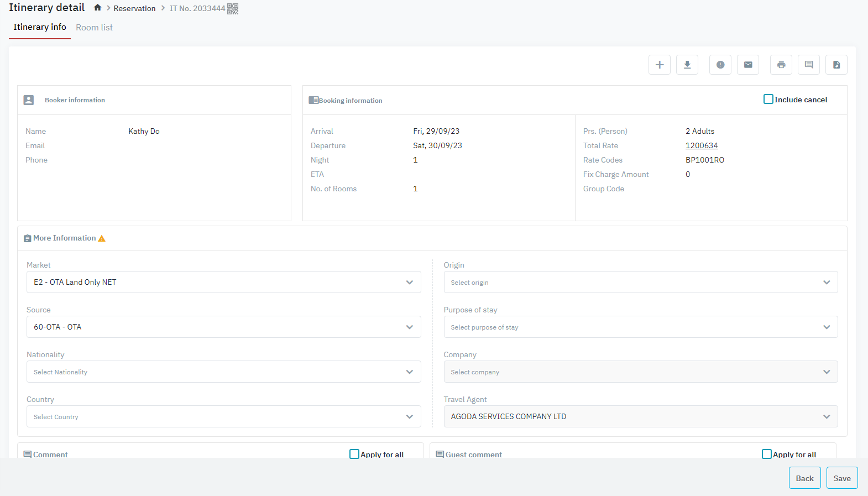Click the Save button
The height and width of the screenshot is (496, 868).
[842, 478]
